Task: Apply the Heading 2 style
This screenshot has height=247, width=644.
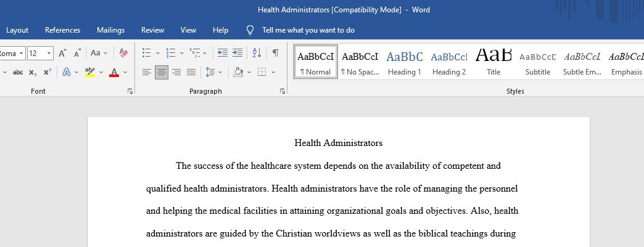Action: click(x=449, y=62)
